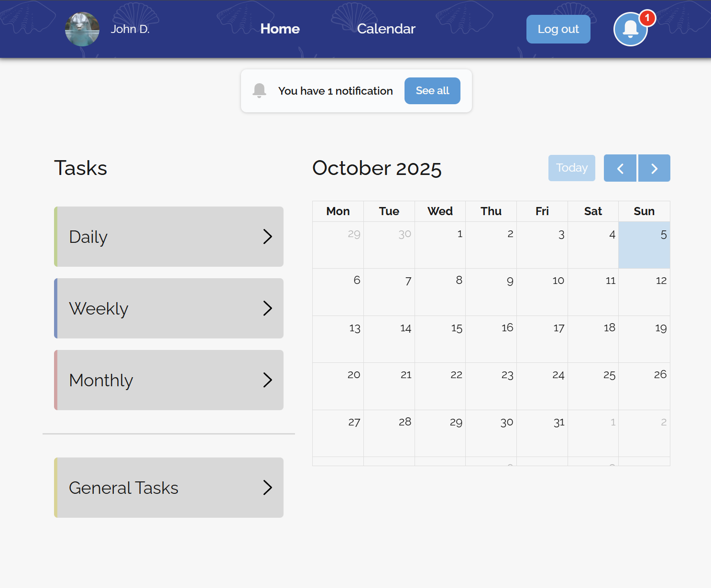
Task: Click the John D. username
Action: [x=130, y=29]
